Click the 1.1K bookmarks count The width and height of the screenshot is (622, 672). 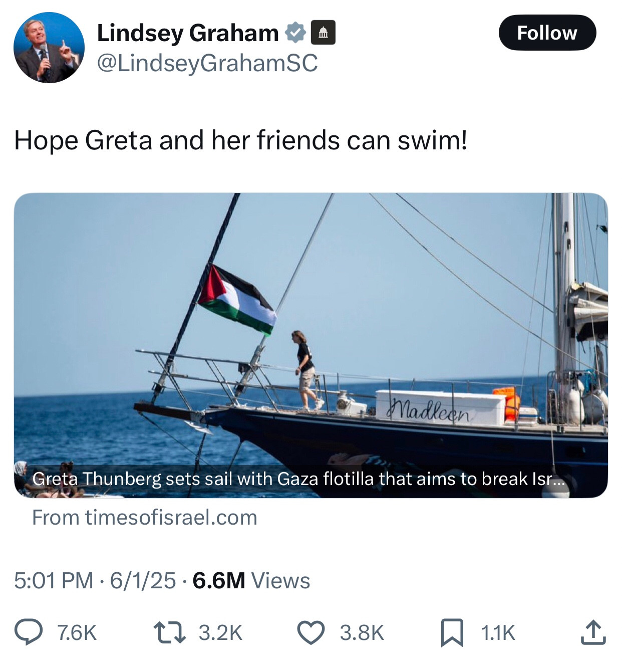[x=498, y=632]
